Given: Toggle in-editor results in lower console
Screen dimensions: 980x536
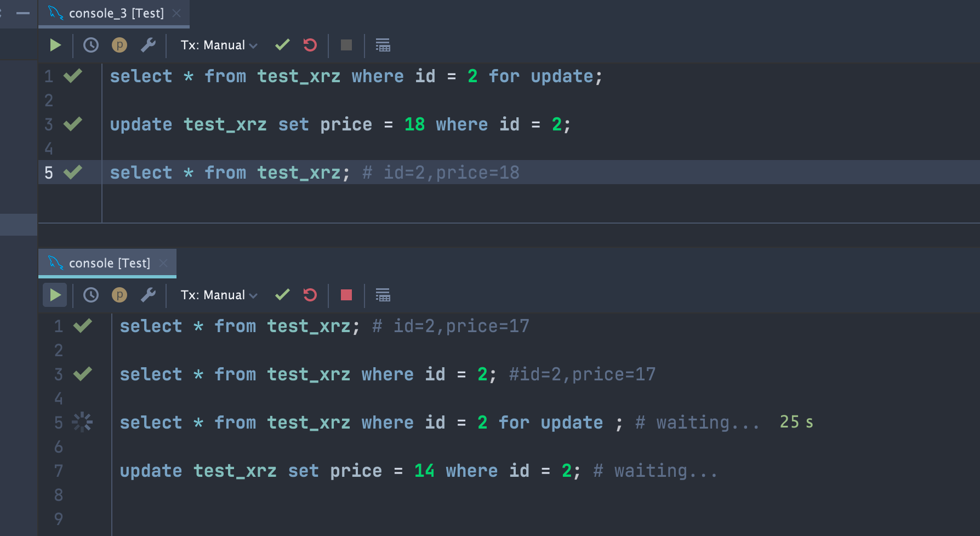Looking at the screenshot, I should click(x=383, y=295).
